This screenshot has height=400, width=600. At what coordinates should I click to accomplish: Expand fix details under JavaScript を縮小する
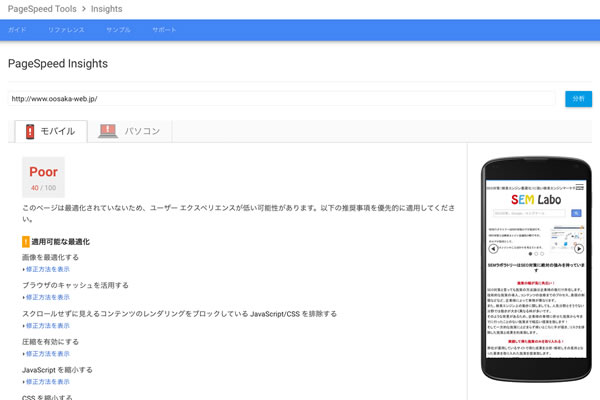[x=47, y=382]
